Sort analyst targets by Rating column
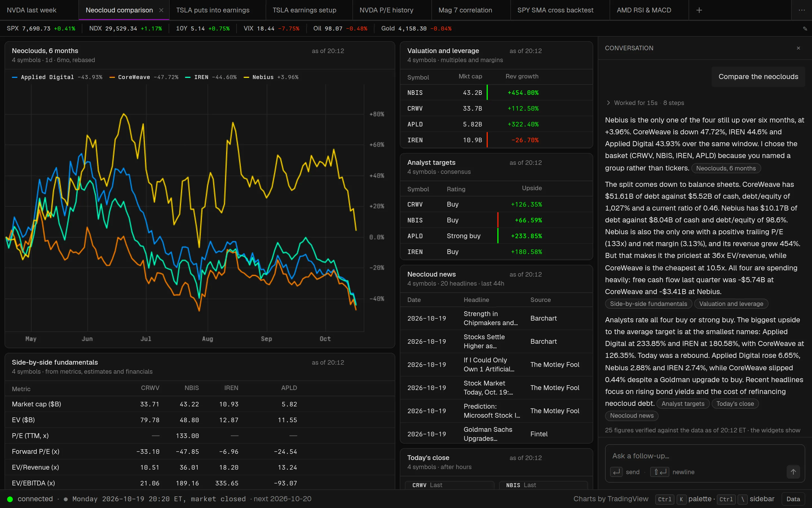The height and width of the screenshot is (508, 812). tap(456, 189)
